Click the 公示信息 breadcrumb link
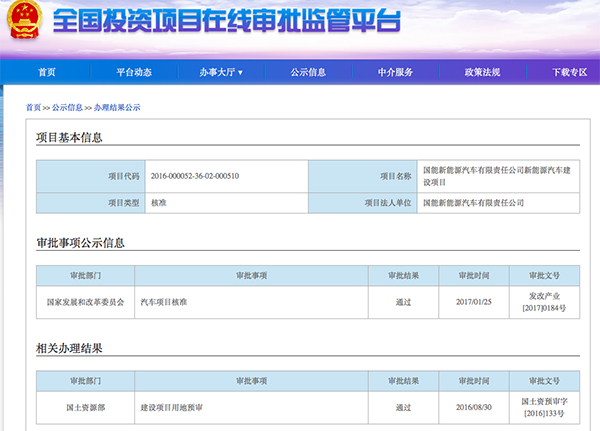Screen dimensions: 600x431 68,107
